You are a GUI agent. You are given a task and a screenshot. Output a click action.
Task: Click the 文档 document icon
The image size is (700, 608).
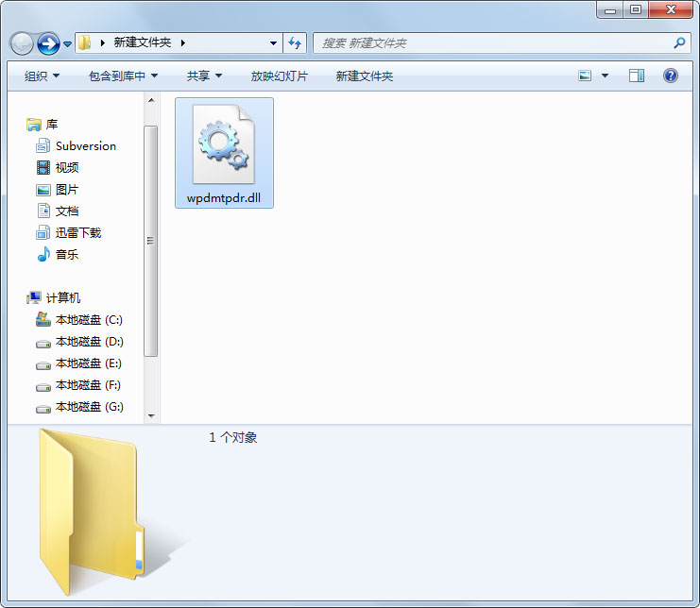coord(43,211)
